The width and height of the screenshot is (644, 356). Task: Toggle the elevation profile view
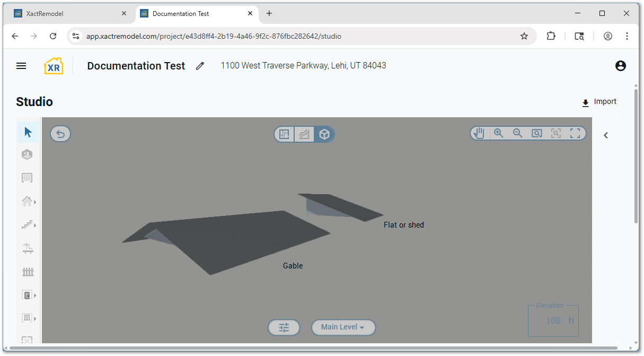pos(304,134)
